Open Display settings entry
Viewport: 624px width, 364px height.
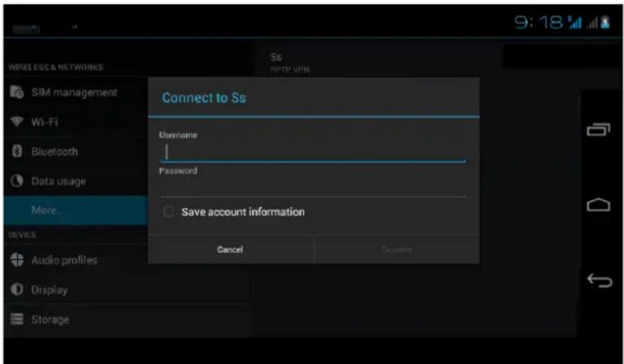(x=128, y=289)
